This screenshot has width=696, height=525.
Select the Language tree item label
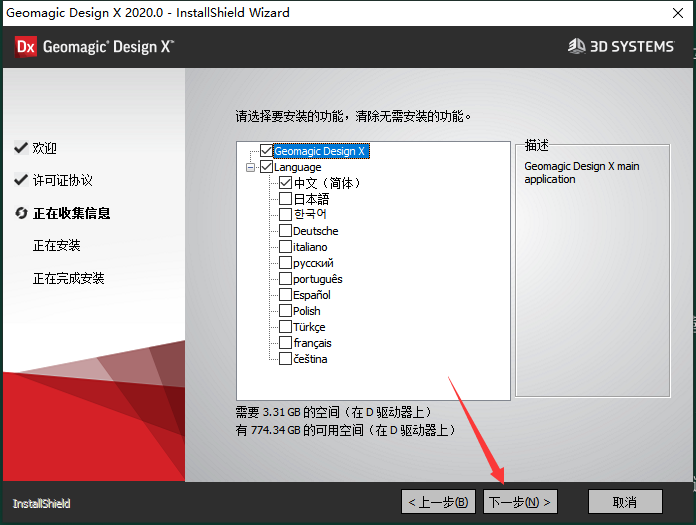[297, 167]
